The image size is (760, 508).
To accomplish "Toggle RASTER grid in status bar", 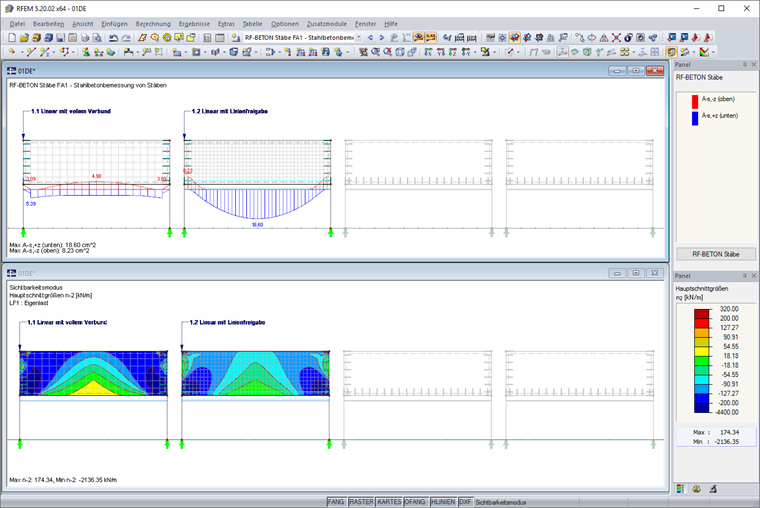I will (x=361, y=501).
